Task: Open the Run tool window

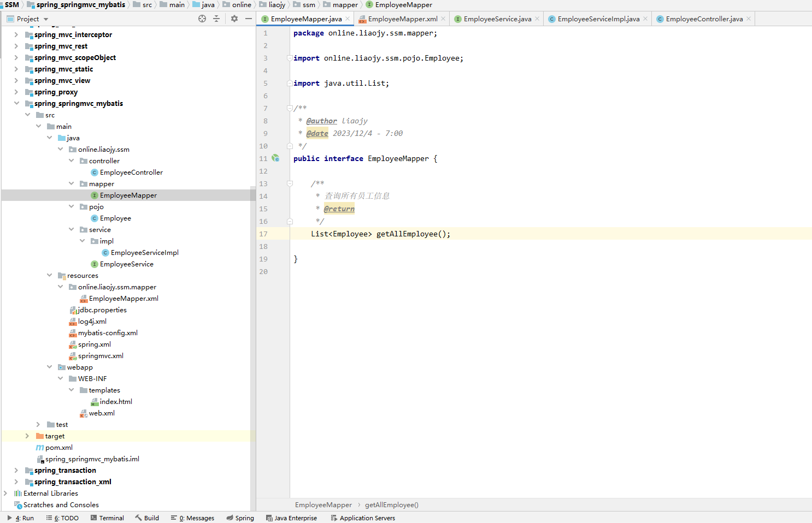Action: click(x=21, y=518)
